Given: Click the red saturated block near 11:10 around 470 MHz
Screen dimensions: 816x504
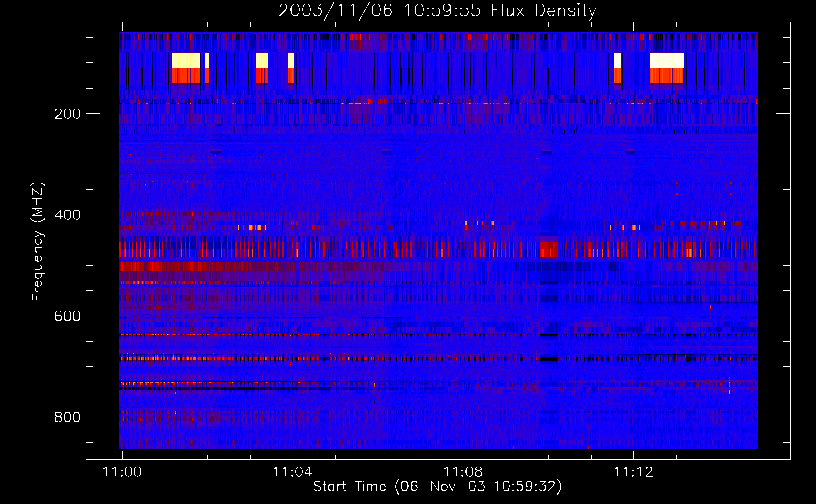Looking at the screenshot, I should click(549, 249).
